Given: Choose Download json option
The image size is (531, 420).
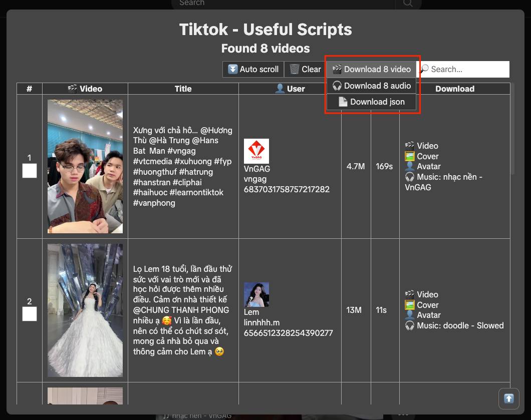Looking at the screenshot, I should coord(372,102).
